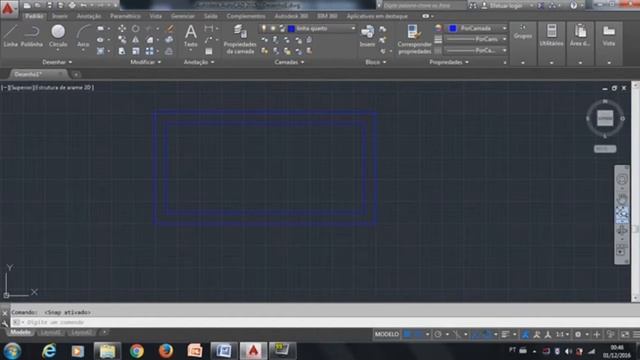Click the keyword search box in title bar
This screenshot has height=360, width=640.
(x=423, y=5)
